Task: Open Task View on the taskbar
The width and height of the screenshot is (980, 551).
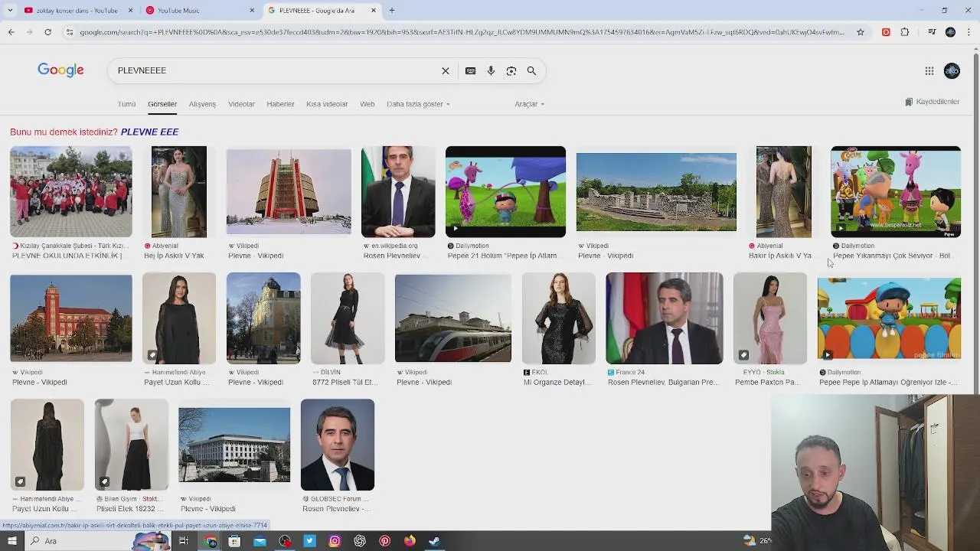Action: 183,541
